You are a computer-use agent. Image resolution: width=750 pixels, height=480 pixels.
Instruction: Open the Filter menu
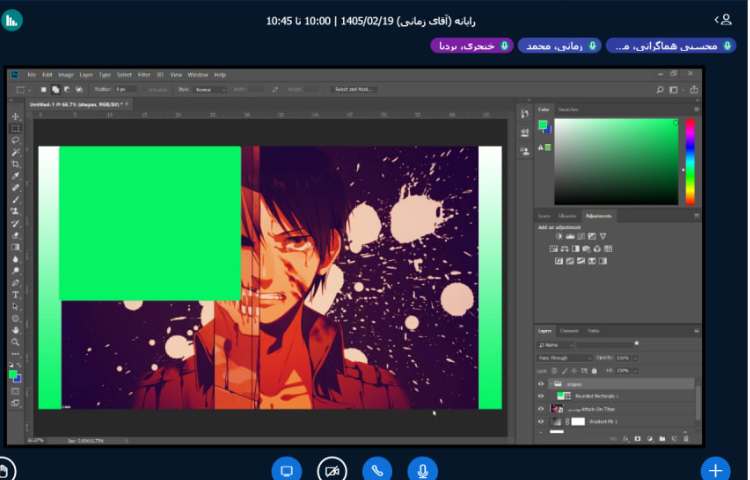[144, 75]
